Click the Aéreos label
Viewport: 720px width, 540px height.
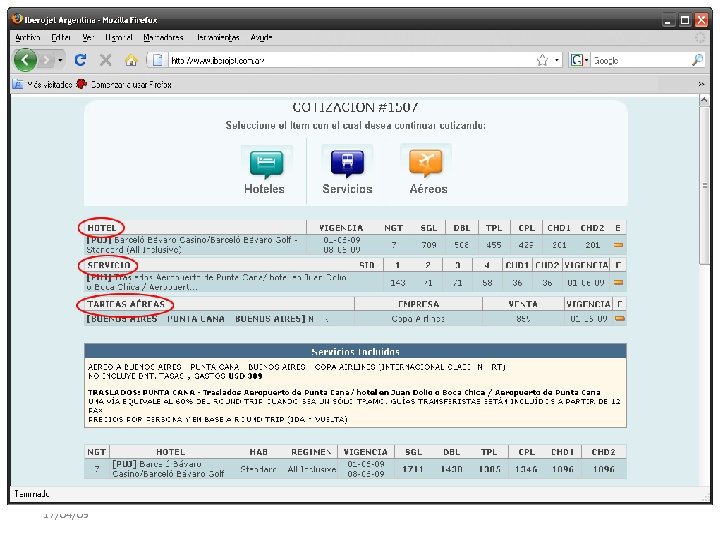coord(428,189)
